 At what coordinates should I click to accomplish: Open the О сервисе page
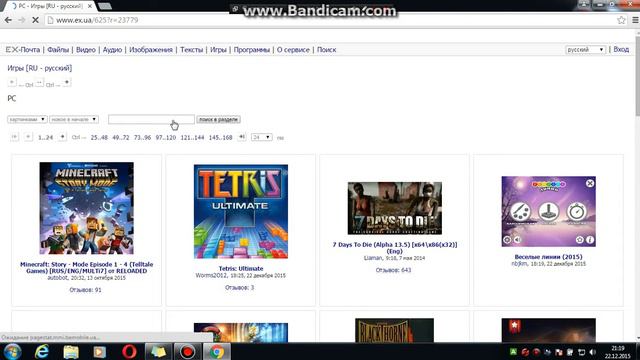[293, 50]
